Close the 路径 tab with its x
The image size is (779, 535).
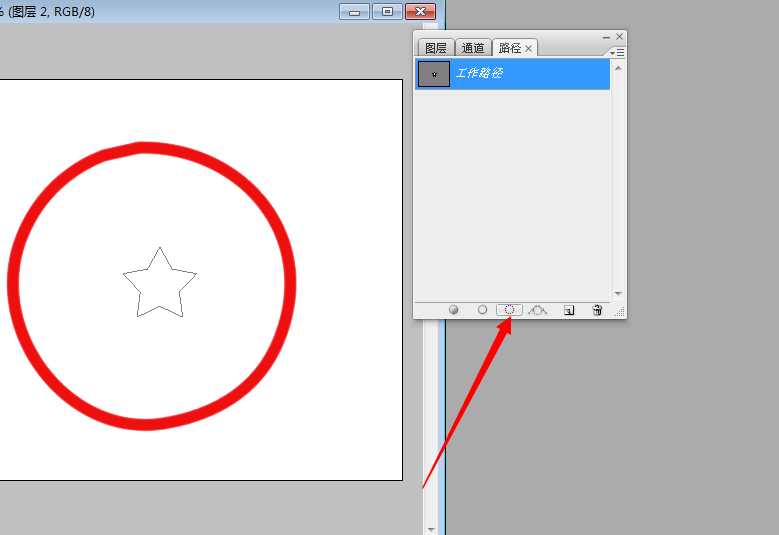coord(529,48)
